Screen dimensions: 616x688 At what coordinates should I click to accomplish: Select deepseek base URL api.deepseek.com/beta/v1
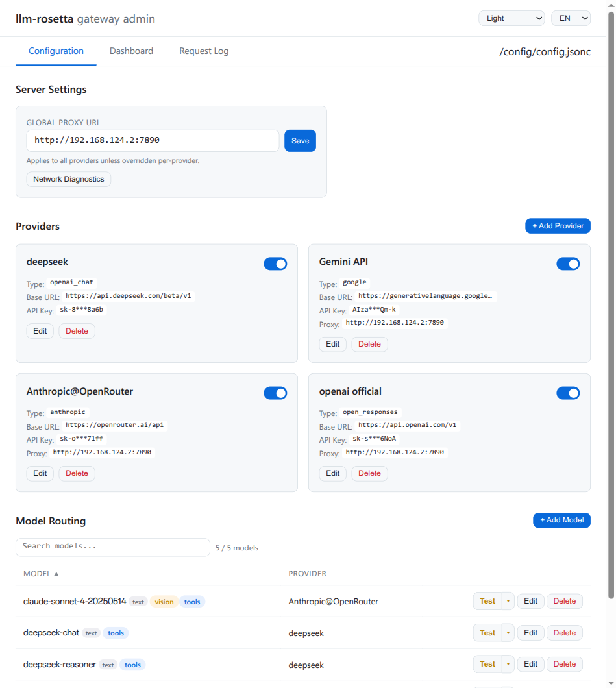[x=128, y=296]
